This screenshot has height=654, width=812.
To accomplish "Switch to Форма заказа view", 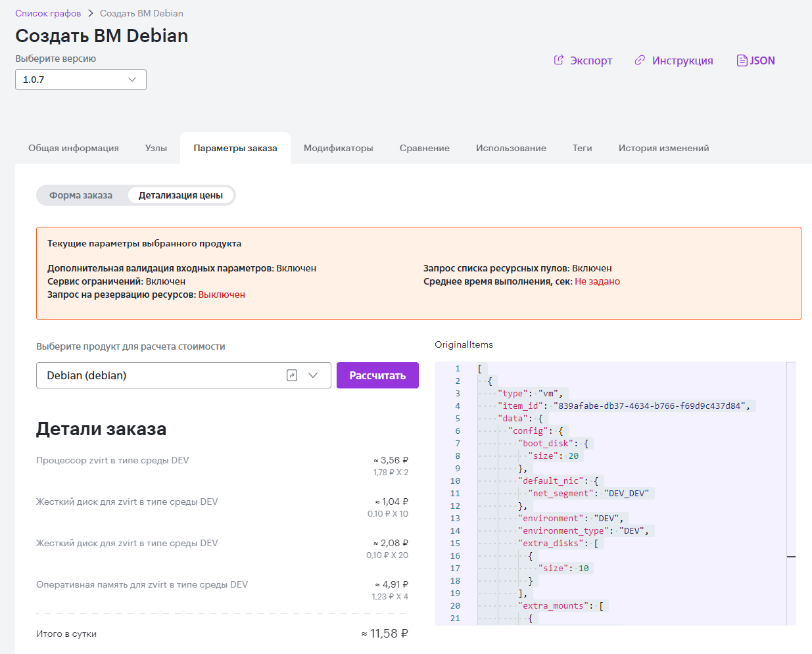I will pos(81,195).
